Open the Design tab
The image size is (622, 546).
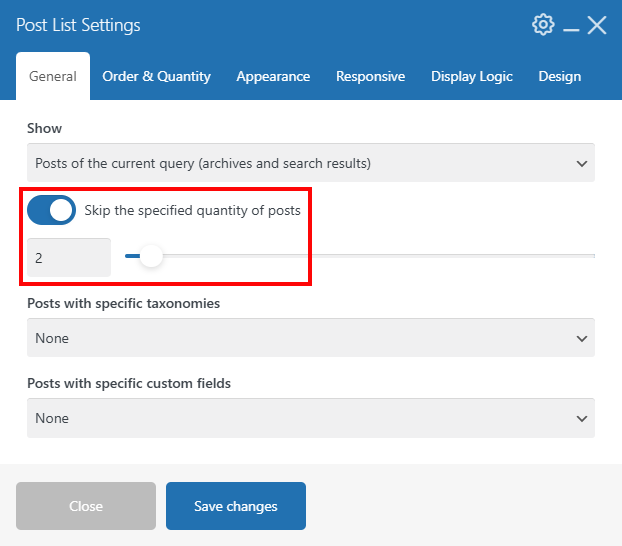point(560,76)
